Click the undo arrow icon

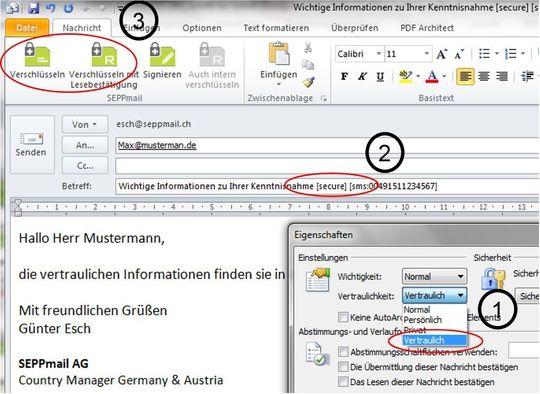coord(51,8)
